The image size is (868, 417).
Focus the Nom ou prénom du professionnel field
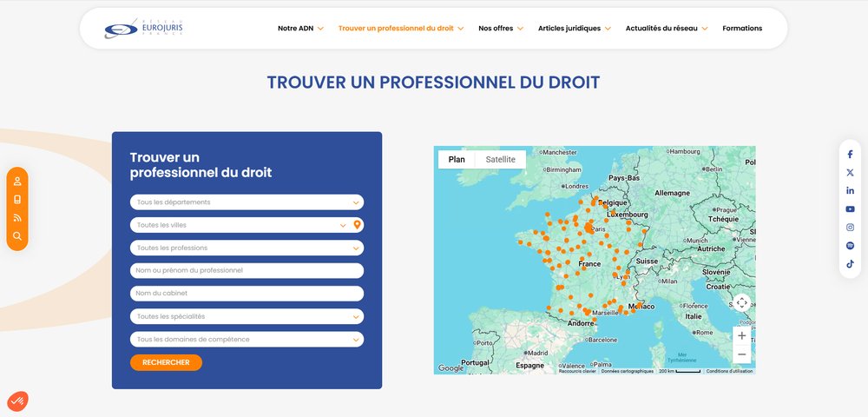coord(247,271)
